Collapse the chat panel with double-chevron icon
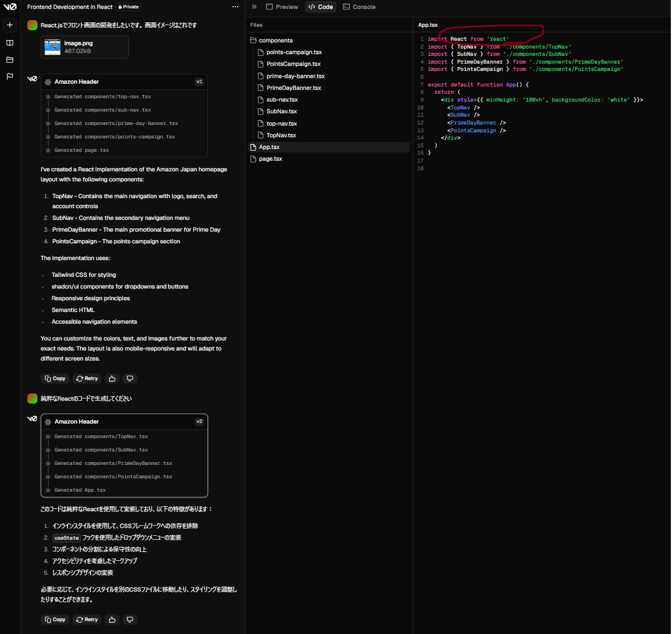 point(254,7)
